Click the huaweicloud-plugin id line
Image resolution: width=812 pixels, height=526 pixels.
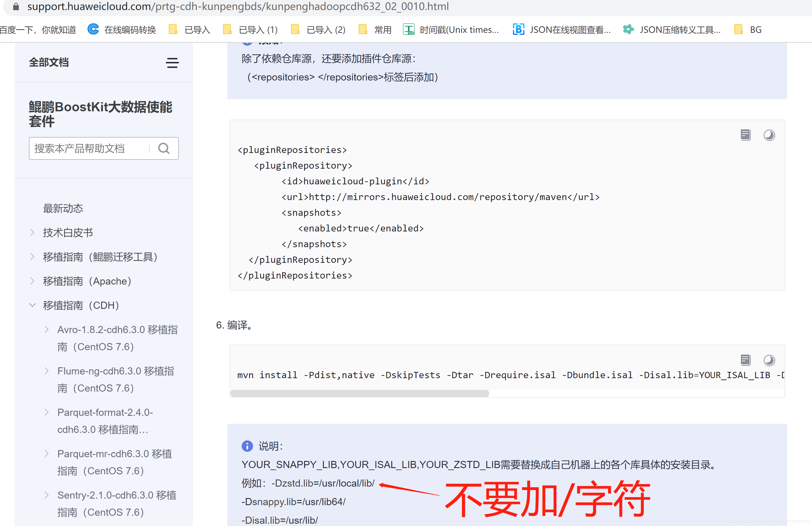[355, 181]
